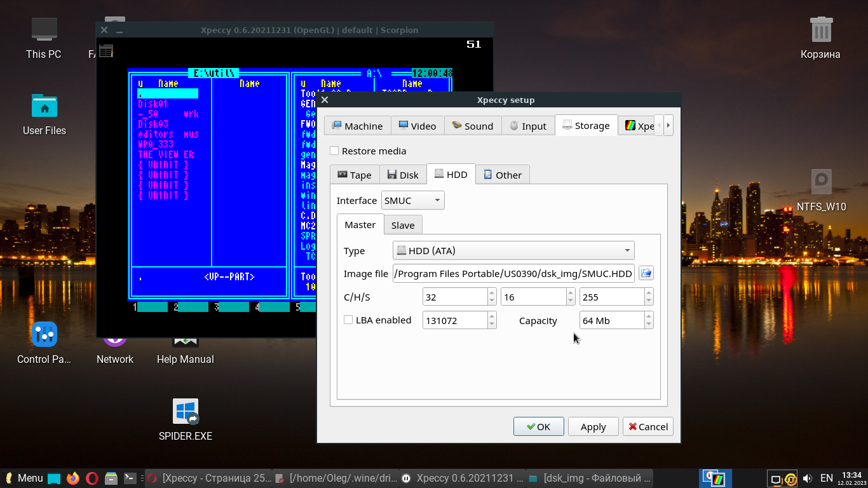Toggle LBA enabled checkbox
868x488 pixels.
point(348,320)
